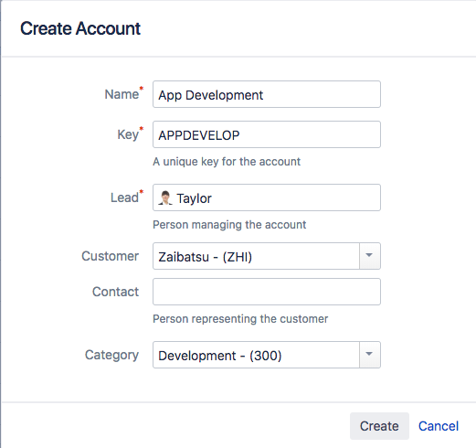The height and width of the screenshot is (448, 476).
Task: Focus the empty Contact input field
Action: 267,292
